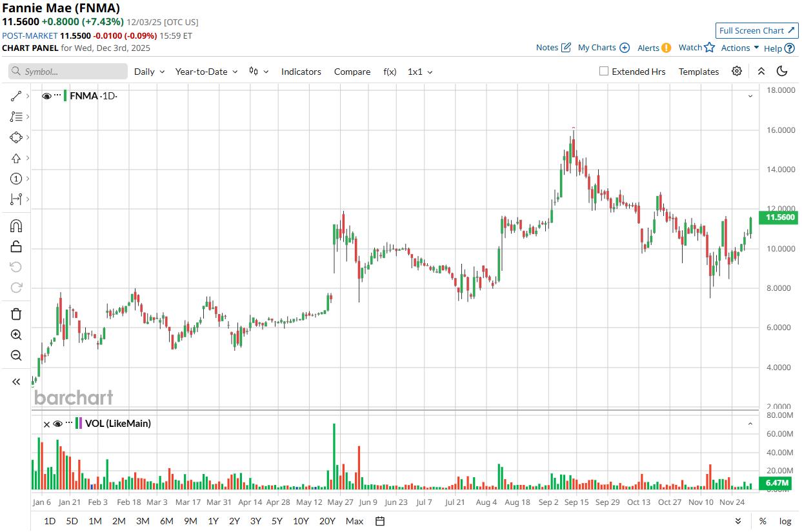This screenshot has width=802, height=532.
Task: Toggle percent scale button
Action: pos(763,521)
